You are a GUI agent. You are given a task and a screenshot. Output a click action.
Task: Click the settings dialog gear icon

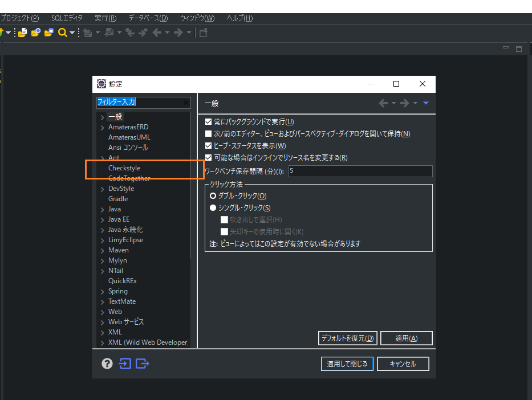point(101,84)
